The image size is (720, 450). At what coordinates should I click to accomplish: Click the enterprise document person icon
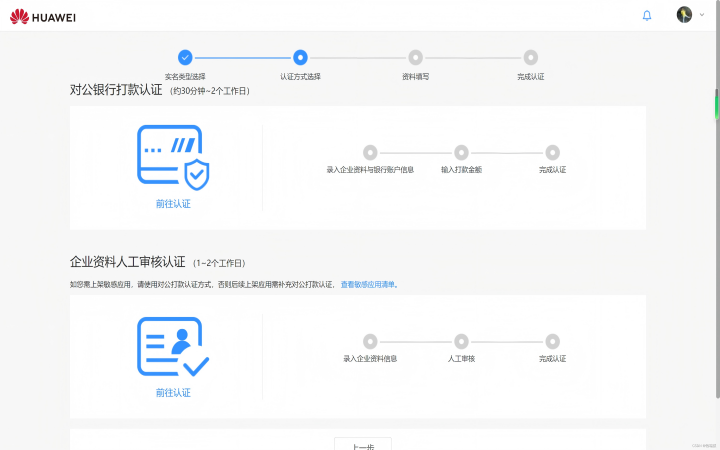pos(173,346)
